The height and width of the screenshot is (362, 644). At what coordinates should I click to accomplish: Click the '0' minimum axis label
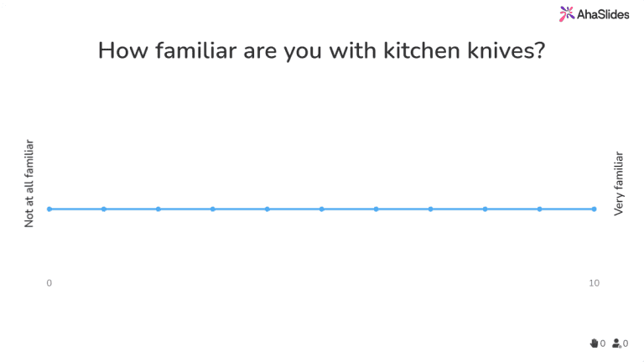[49, 283]
